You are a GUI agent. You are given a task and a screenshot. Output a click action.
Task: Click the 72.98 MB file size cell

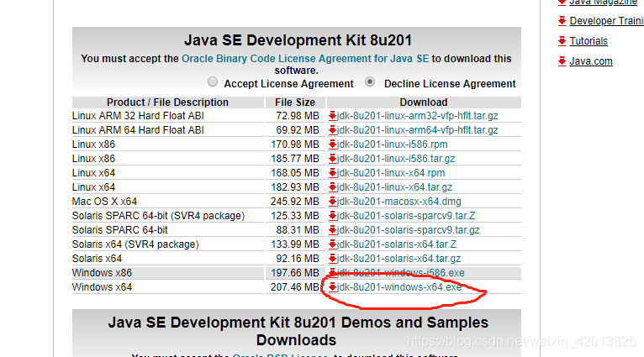pyautogui.click(x=295, y=116)
